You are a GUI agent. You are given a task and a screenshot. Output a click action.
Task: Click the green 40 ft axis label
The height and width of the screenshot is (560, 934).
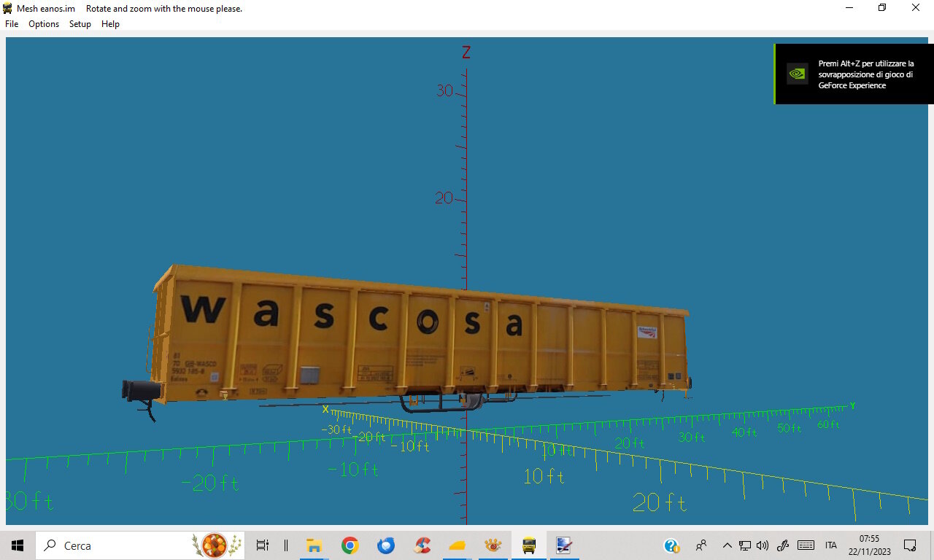(x=744, y=432)
